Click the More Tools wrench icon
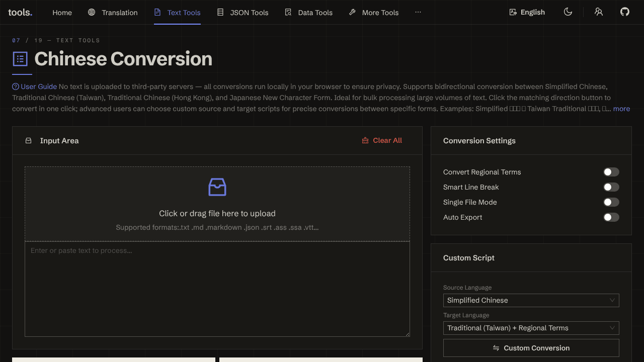 click(352, 12)
